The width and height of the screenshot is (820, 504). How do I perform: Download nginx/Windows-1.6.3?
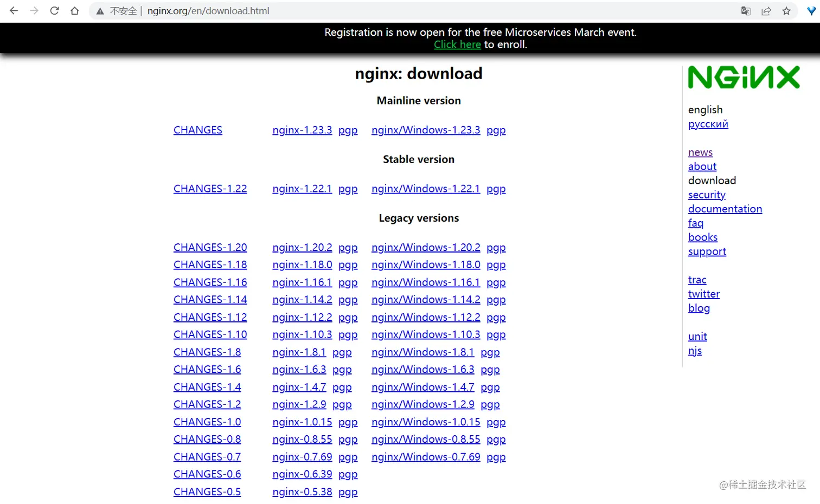[423, 370]
